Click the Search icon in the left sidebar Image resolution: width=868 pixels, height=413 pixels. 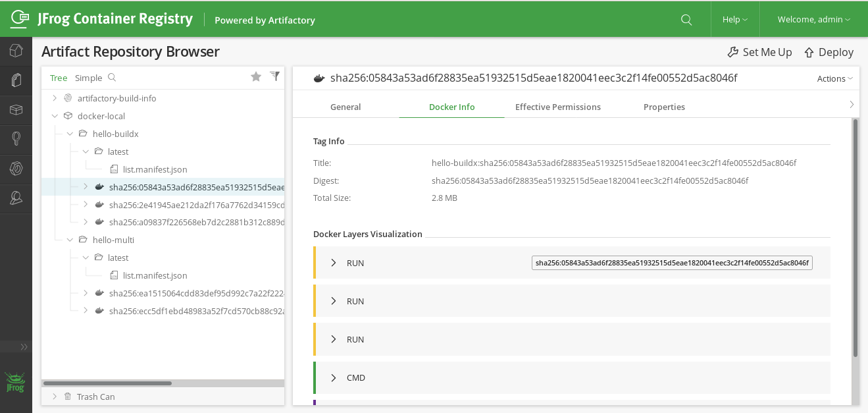click(16, 139)
